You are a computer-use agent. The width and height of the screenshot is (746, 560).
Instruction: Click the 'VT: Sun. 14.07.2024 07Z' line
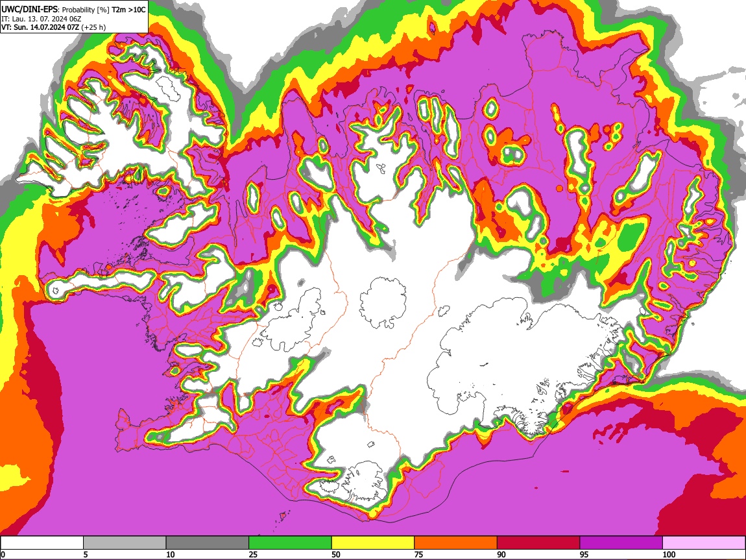click(x=40, y=27)
